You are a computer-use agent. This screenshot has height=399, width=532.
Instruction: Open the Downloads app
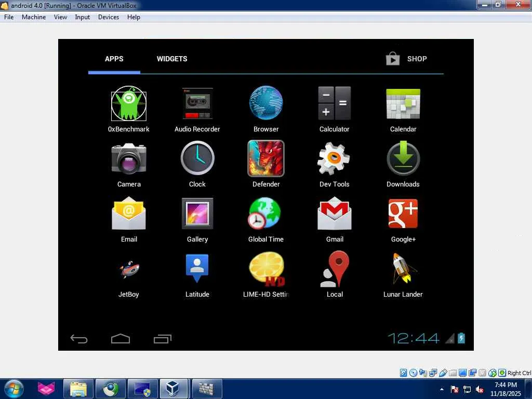(x=403, y=164)
